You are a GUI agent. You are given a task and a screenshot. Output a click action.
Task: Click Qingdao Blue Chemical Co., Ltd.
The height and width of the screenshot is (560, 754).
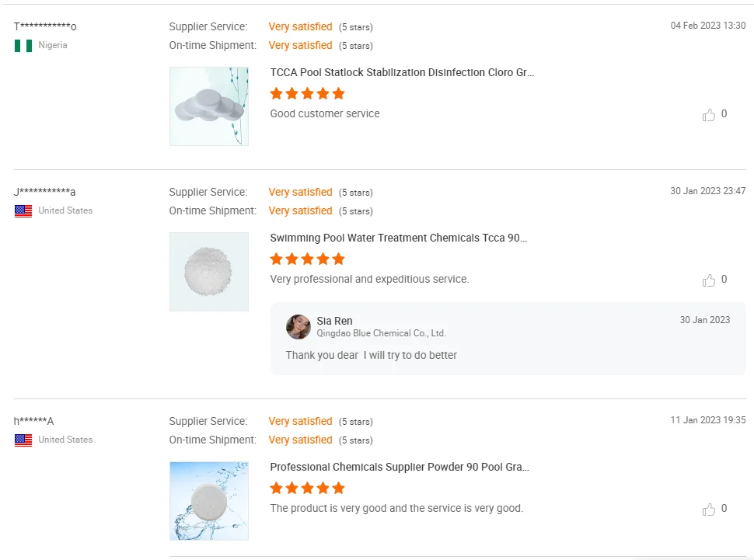[381, 333]
